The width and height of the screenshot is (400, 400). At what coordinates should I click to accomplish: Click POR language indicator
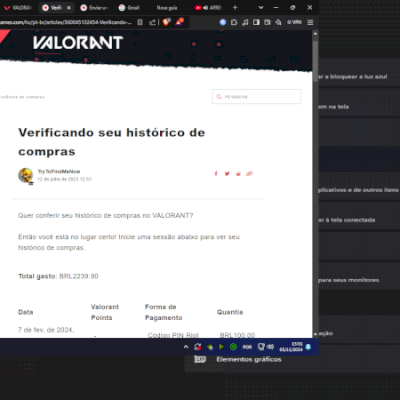pos(247,347)
